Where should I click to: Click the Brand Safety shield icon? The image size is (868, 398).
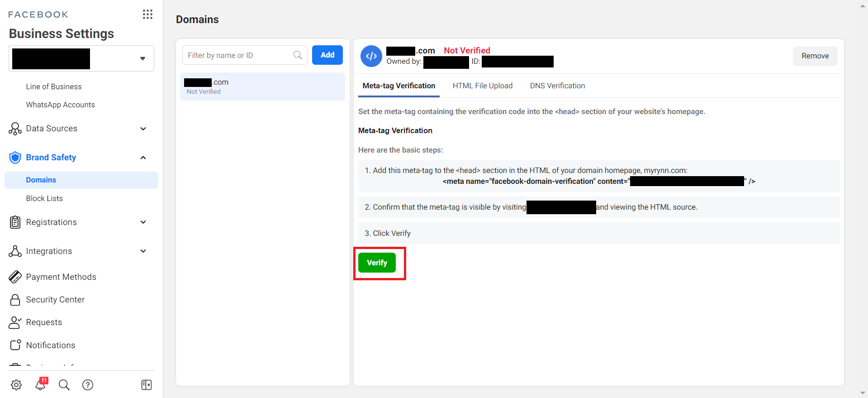(x=15, y=158)
